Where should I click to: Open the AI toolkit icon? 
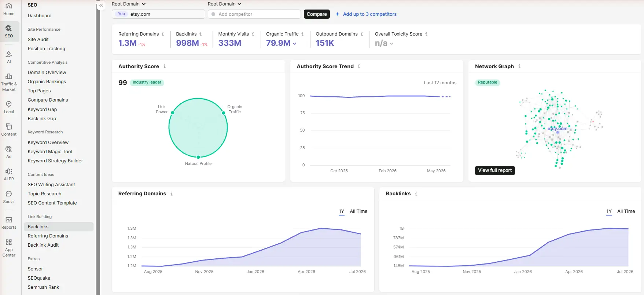tap(9, 57)
